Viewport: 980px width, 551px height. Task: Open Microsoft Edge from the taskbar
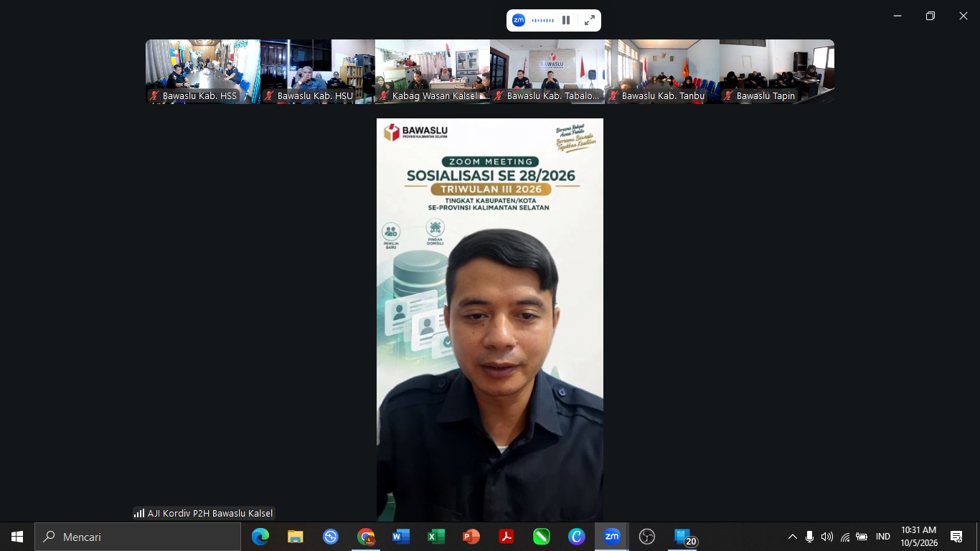pos(260,537)
